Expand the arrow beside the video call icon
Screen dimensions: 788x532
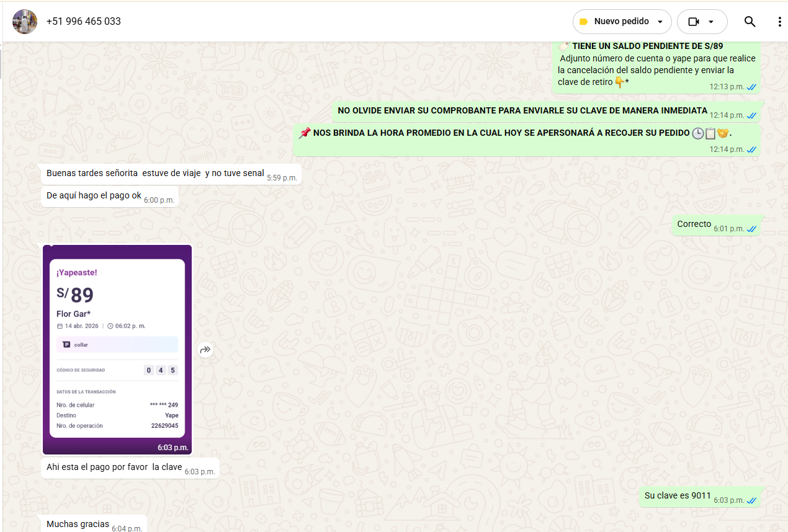711,22
